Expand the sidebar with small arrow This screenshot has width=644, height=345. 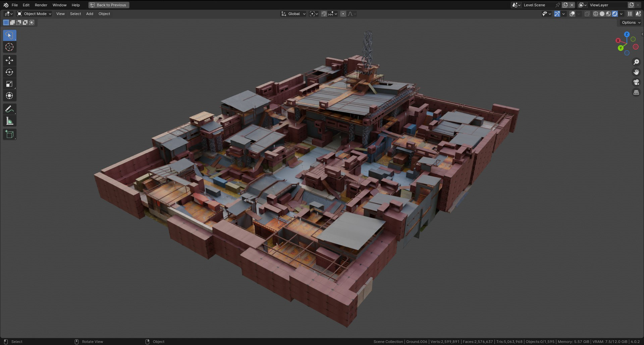tap(642, 34)
